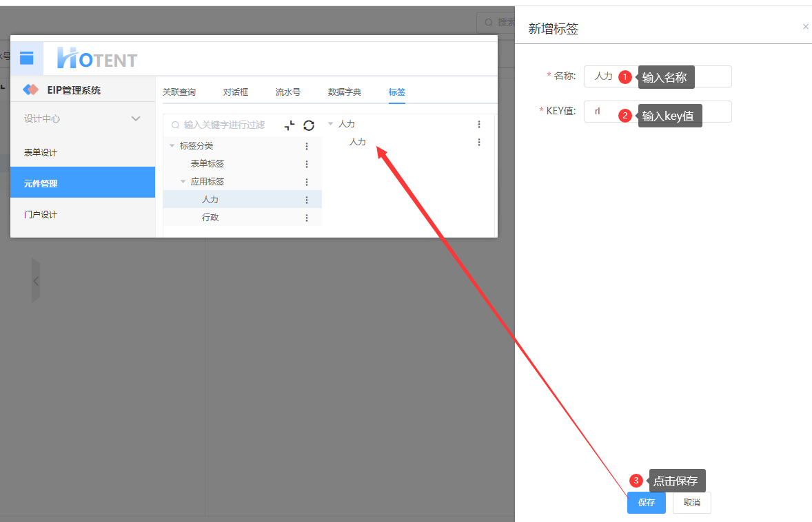Open more menu for right-panel child 人力
Viewport: 812px width, 522px height.
pyautogui.click(x=479, y=142)
